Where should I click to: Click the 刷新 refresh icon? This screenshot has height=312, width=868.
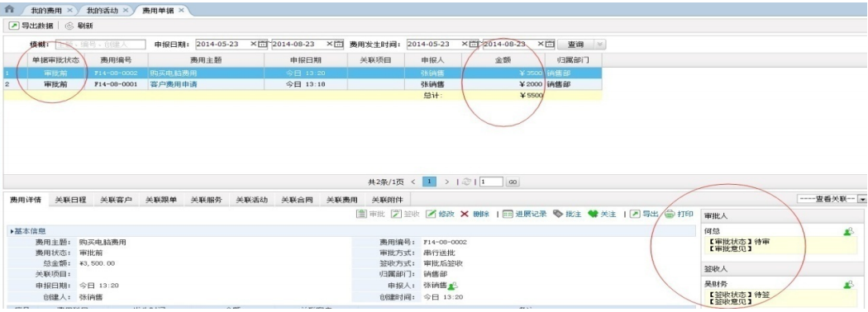pyautogui.click(x=69, y=26)
